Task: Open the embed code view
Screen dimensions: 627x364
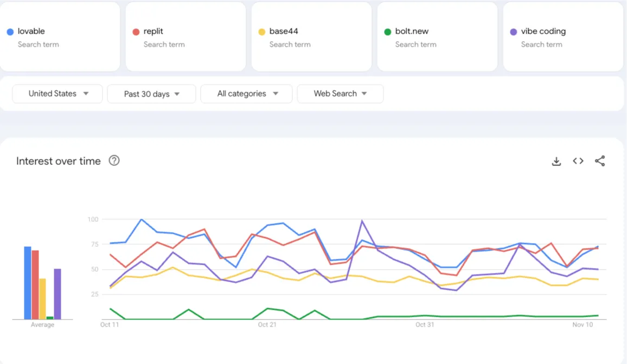Action: pyautogui.click(x=578, y=161)
